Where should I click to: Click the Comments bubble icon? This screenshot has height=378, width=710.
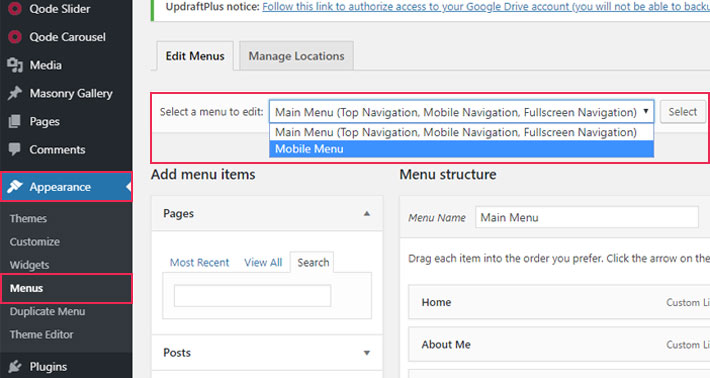(15, 149)
